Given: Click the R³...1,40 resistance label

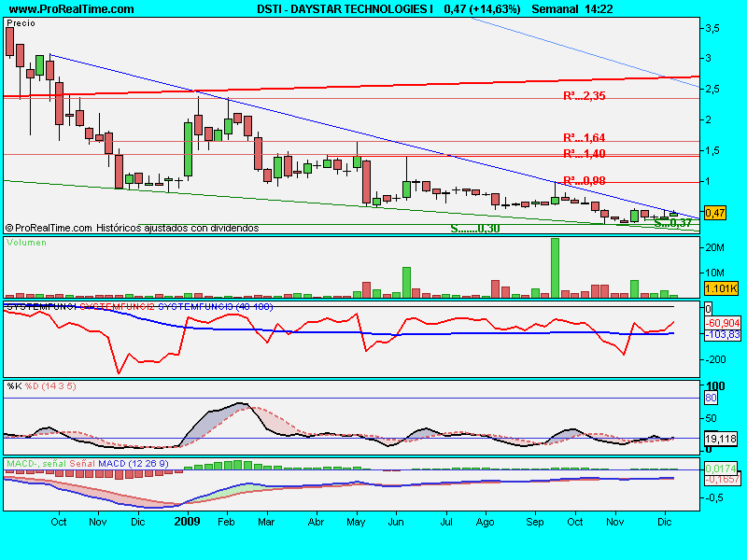Looking at the screenshot, I should click(585, 153).
